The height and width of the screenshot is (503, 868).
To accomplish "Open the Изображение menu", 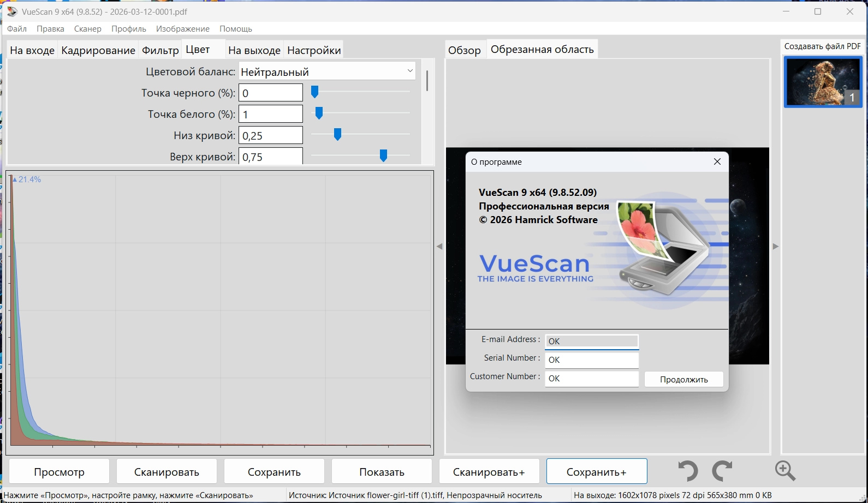I will [x=183, y=28].
